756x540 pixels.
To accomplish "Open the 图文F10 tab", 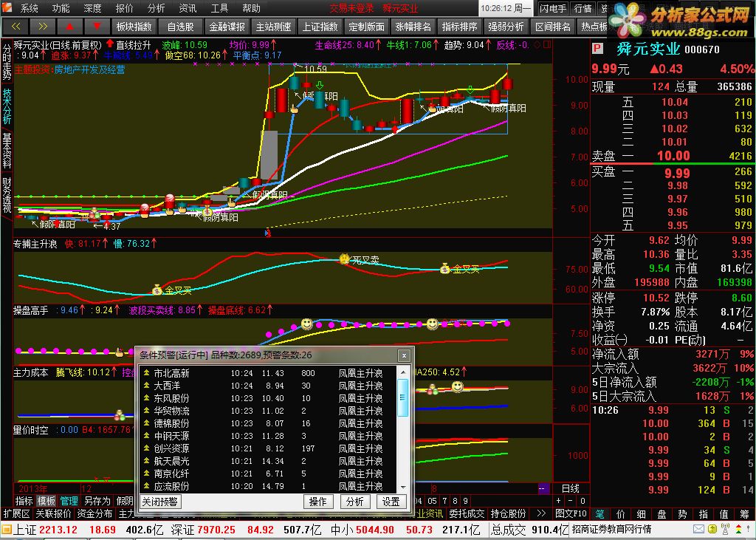I will click(571, 513).
